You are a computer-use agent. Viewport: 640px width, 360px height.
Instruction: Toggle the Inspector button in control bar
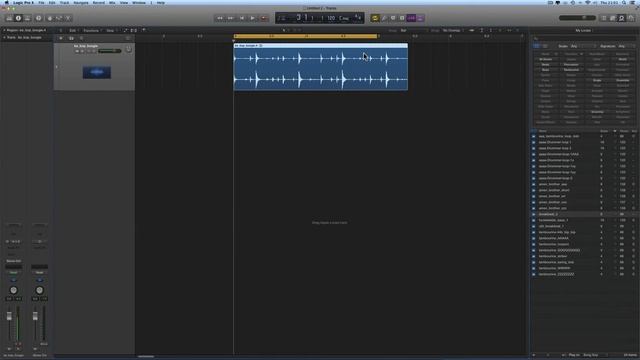[18, 18]
